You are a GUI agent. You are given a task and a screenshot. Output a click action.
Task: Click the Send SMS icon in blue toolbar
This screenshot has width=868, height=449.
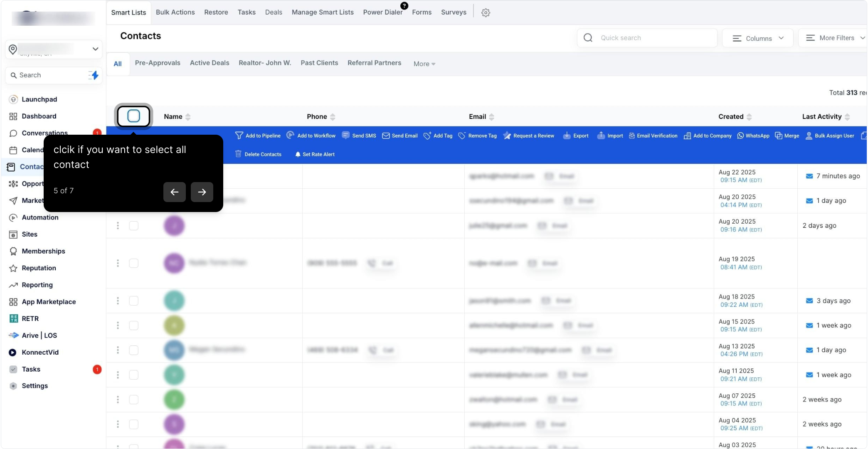pos(345,136)
